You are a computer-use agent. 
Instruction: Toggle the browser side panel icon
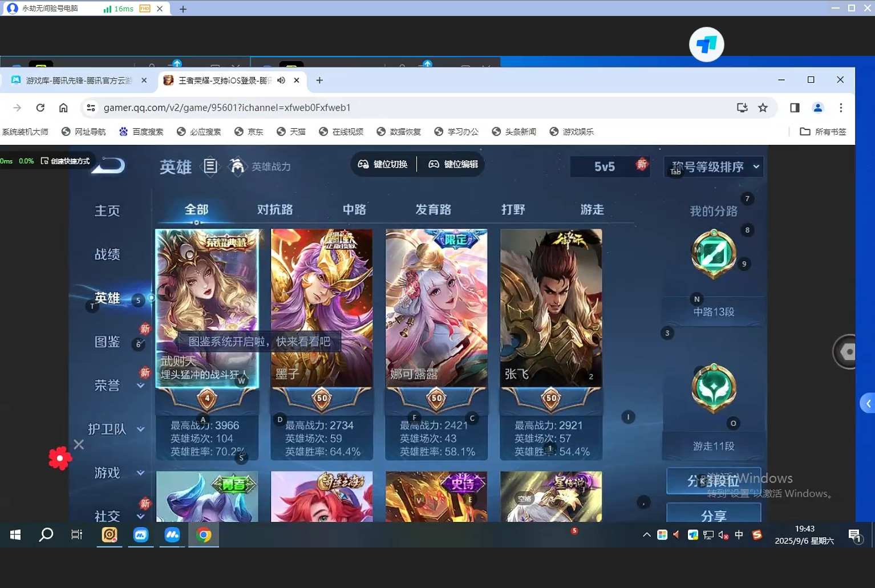pyautogui.click(x=795, y=108)
